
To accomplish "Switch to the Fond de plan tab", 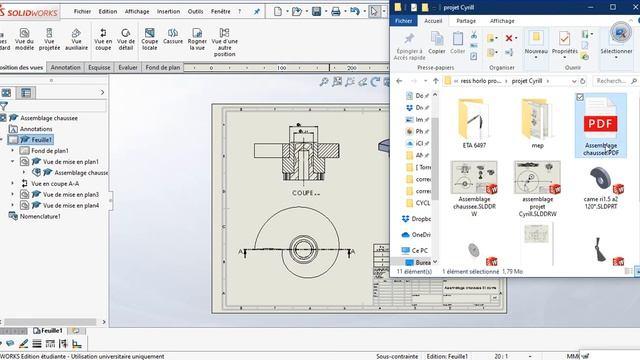I will click(162, 67).
